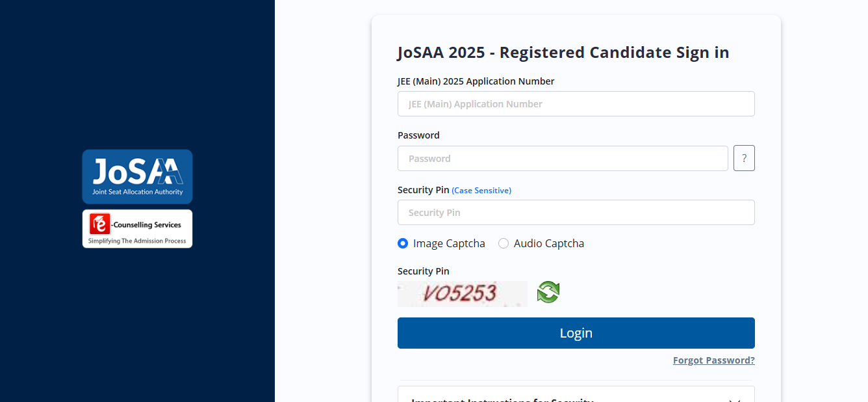Focus the JEE (Main) Application Number field
868x402 pixels.
[x=576, y=104]
